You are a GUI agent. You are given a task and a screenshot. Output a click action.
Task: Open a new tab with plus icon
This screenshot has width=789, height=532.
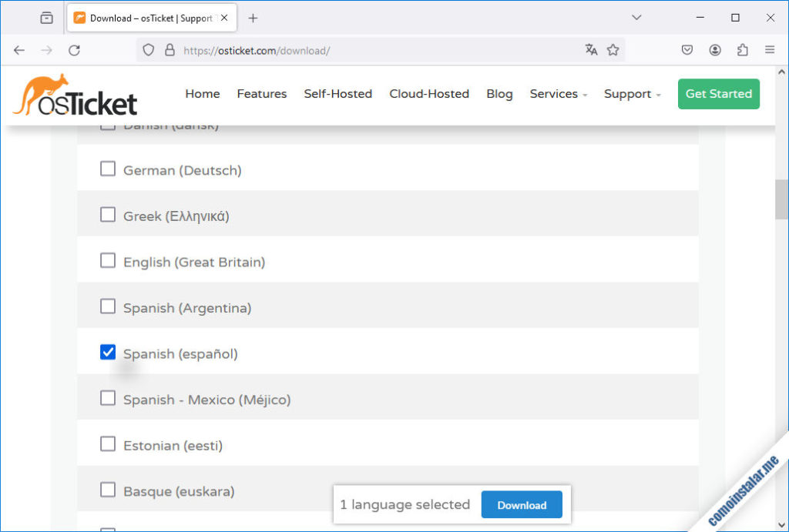click(253, 18)
